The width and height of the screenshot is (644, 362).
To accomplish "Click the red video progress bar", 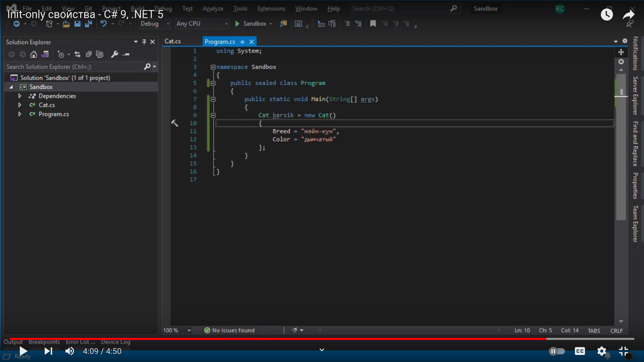I will 268,339.
